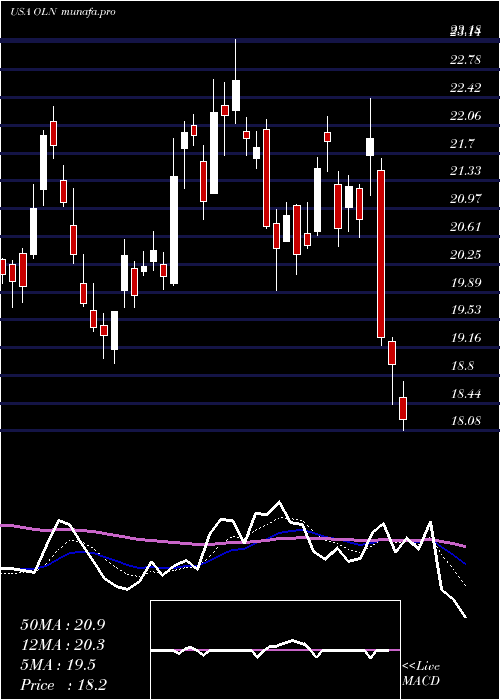The height and width of the screenshot is (700, 500).
Task: Click the '12MA : 20.3' reading
Action: point(62,645)
